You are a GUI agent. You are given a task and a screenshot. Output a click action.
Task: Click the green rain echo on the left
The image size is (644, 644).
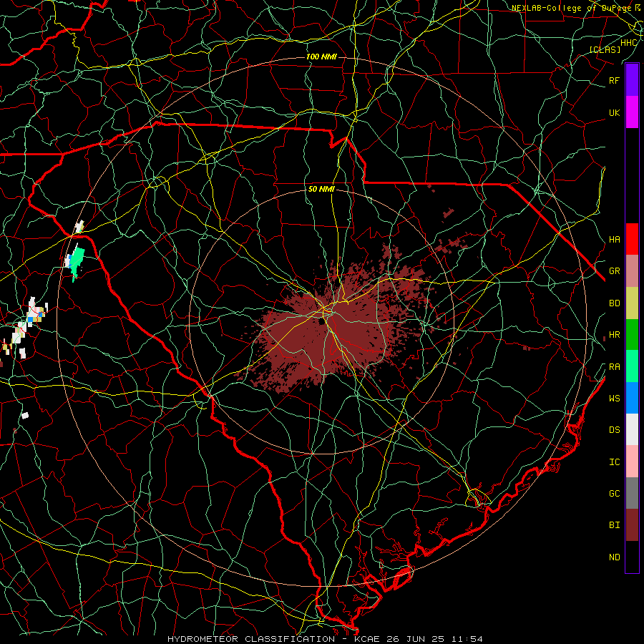[x=77, y=263]
